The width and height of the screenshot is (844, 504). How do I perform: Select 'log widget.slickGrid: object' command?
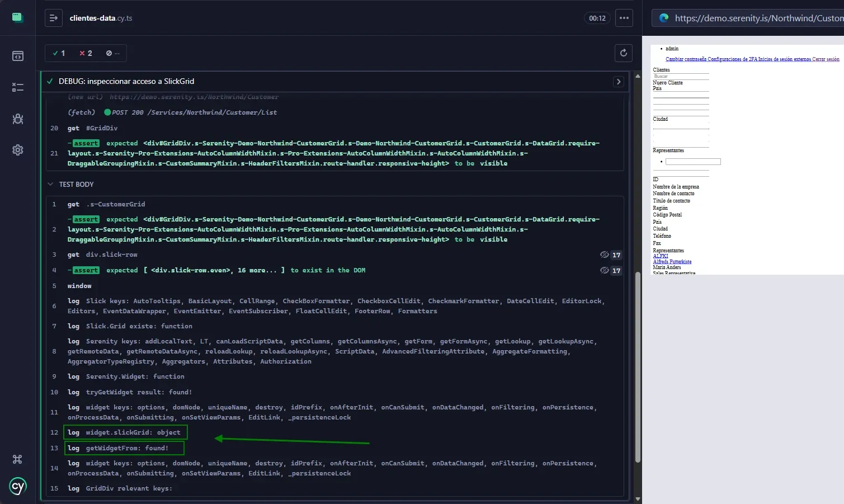point(335,432)
